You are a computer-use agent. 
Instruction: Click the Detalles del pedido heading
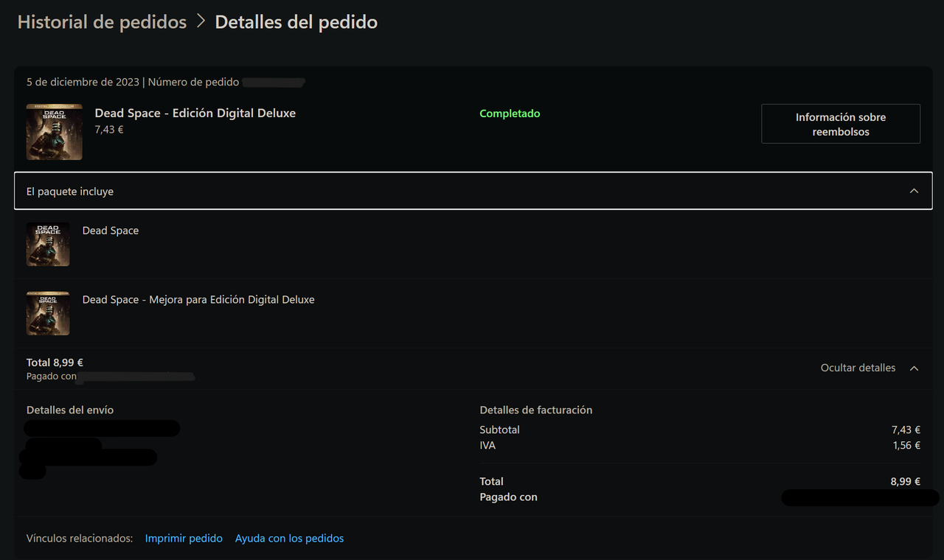296,22
